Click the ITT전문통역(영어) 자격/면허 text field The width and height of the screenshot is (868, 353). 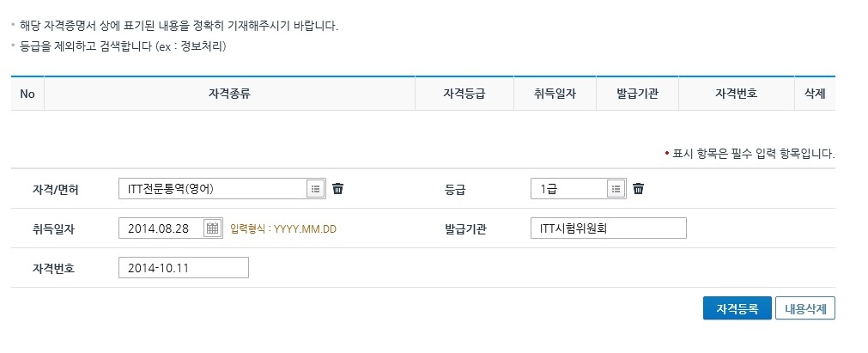click(212, 189)
